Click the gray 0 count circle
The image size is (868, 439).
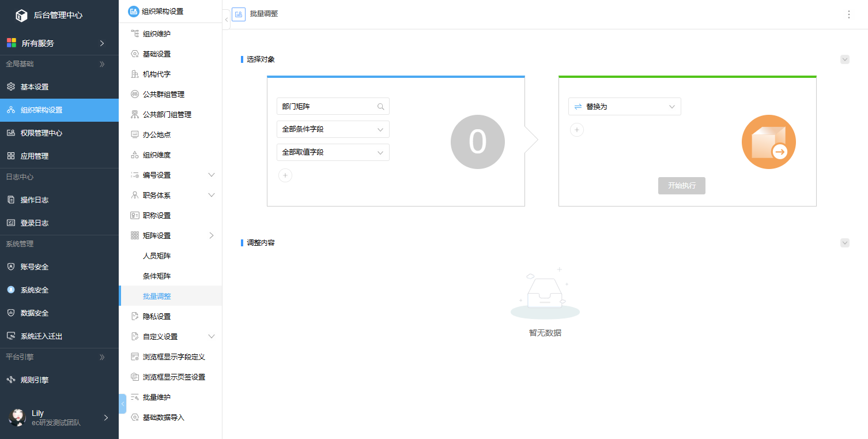(478, 142)
